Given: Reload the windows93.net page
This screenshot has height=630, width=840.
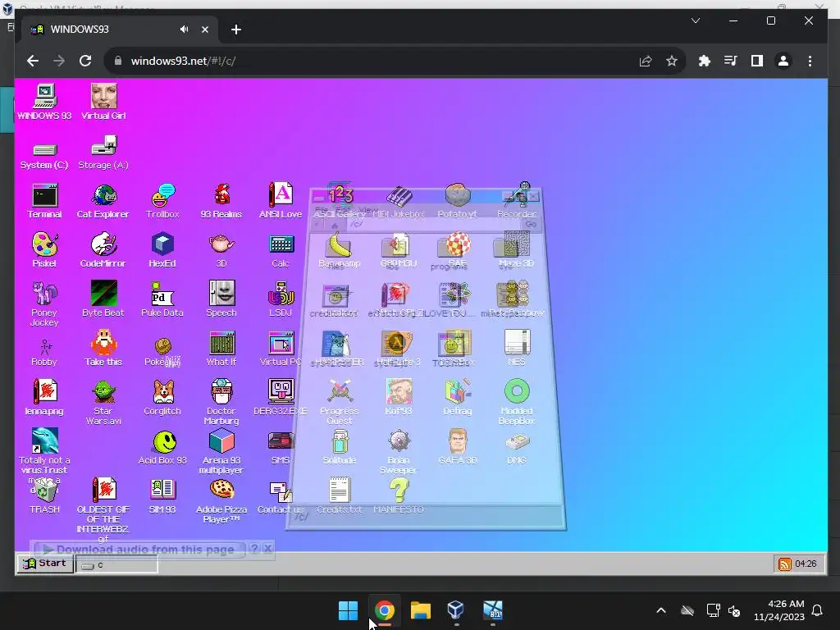Looking at the screenshot, I should 85,61.
